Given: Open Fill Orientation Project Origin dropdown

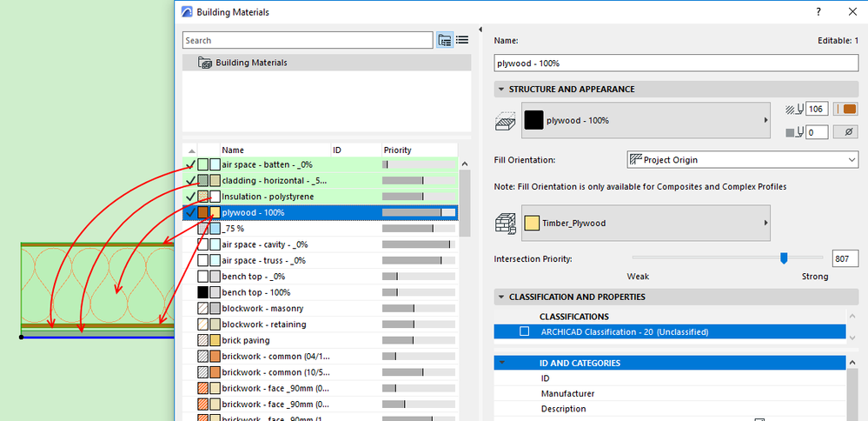Looking at the screenshot, I should click(x=743, y=160).
